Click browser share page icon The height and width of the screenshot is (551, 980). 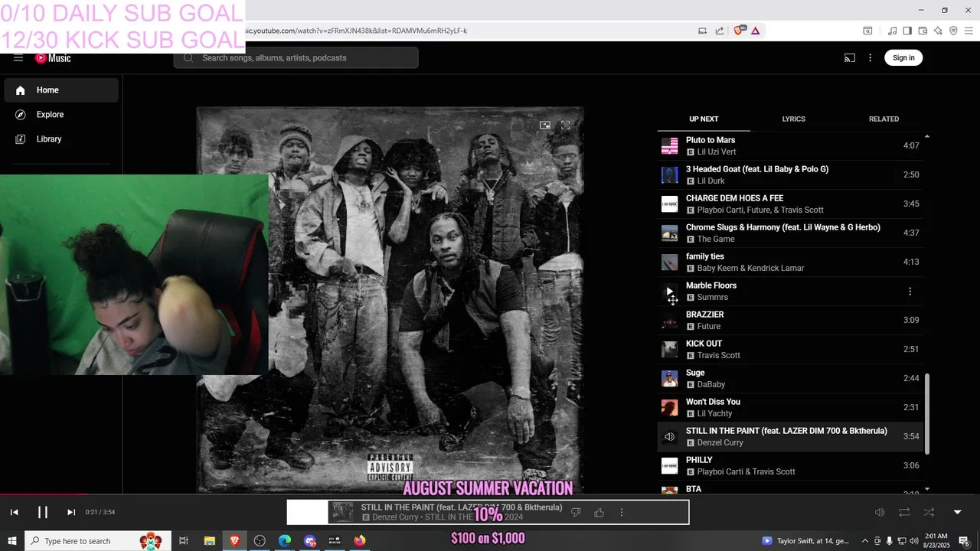pyautogui.click(x=720, y=31)
